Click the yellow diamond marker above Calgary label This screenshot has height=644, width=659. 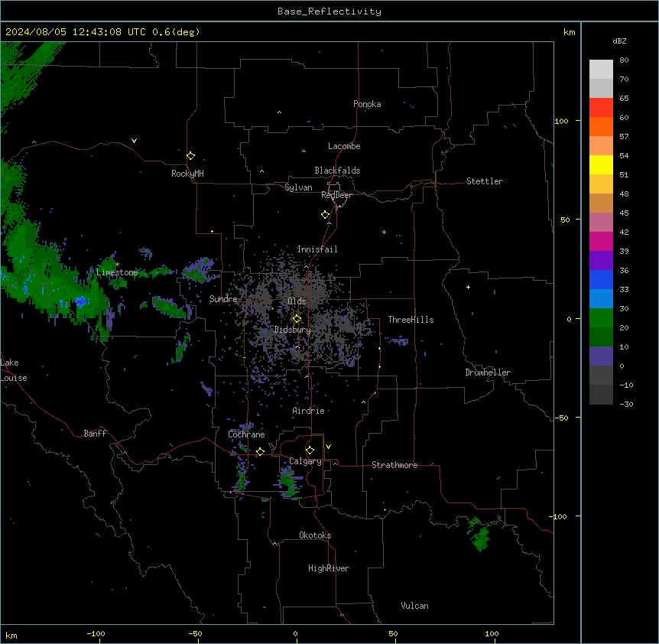(310, 450)
